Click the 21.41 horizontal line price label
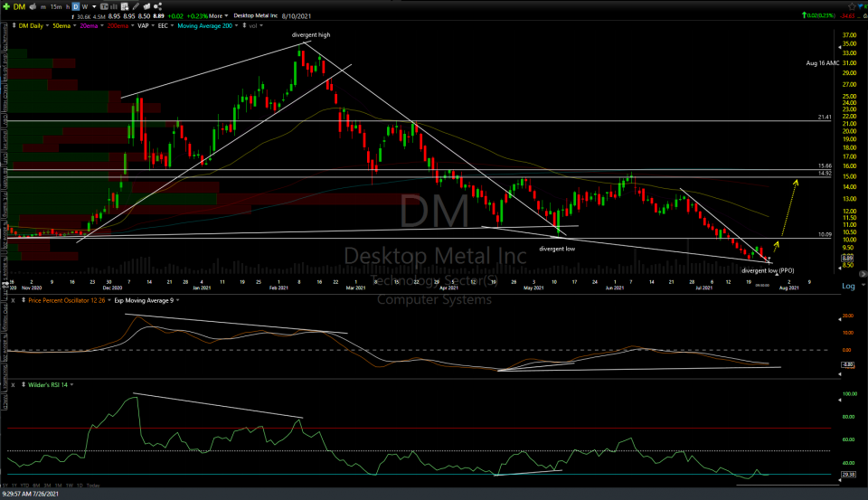 point(825,117)
